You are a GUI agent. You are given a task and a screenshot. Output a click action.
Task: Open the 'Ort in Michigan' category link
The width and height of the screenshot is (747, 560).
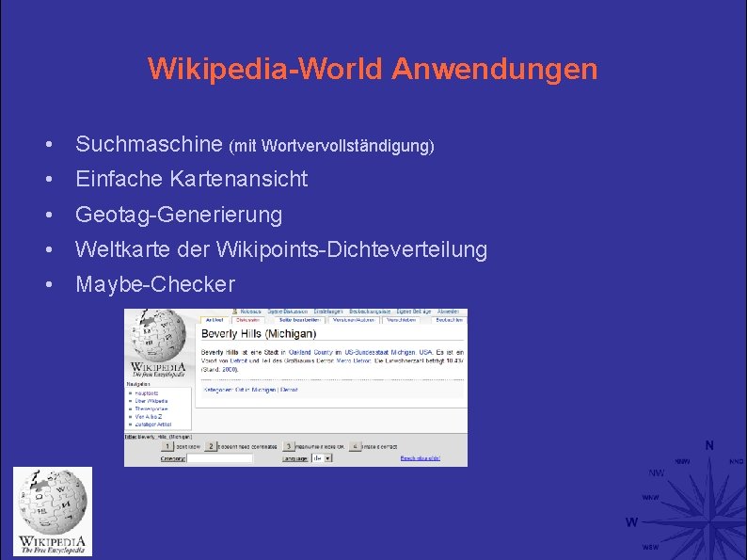point(255,390)
